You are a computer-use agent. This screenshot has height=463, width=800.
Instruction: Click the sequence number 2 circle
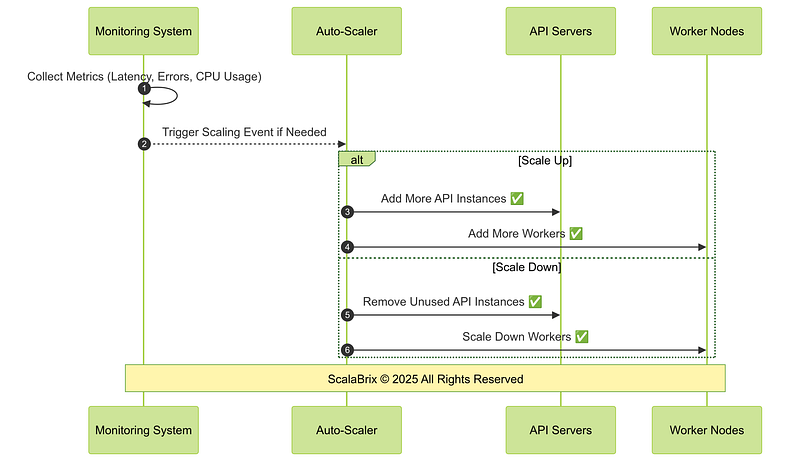[x=144, y=144]
